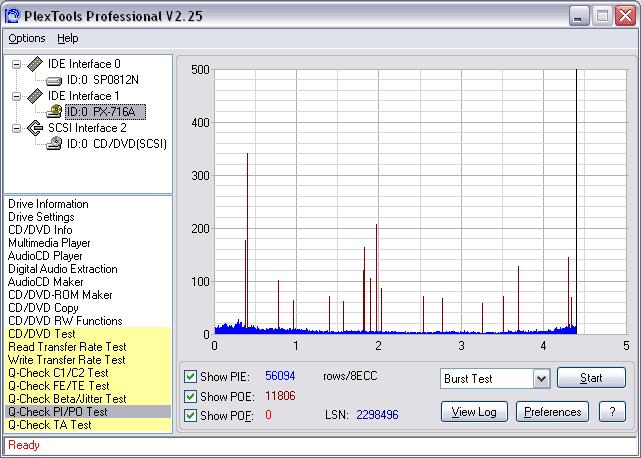Select Q-Check Beta/Jitter Test
641x458 pixels.
pos(88,399)
